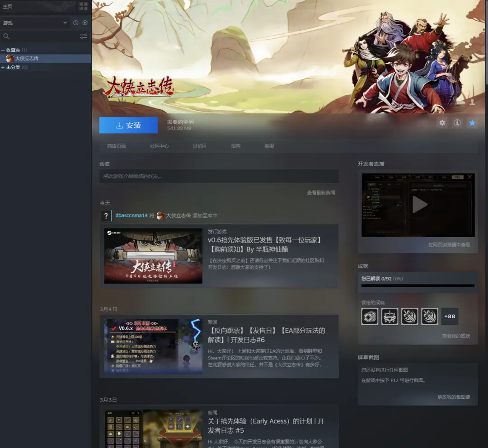Open the 客服 tab

point(269,146)
